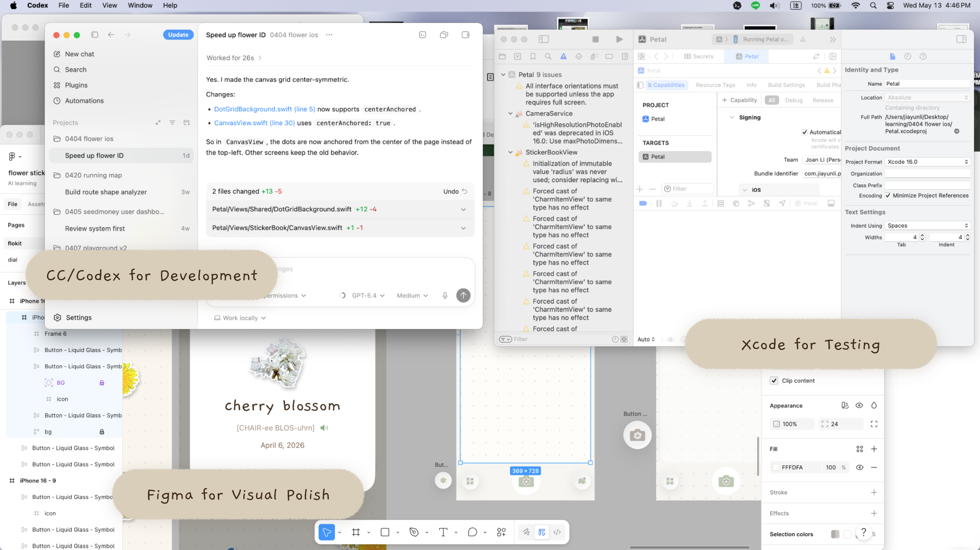
Task: Click the Selection colors first swatch
Action: (835, 534)
